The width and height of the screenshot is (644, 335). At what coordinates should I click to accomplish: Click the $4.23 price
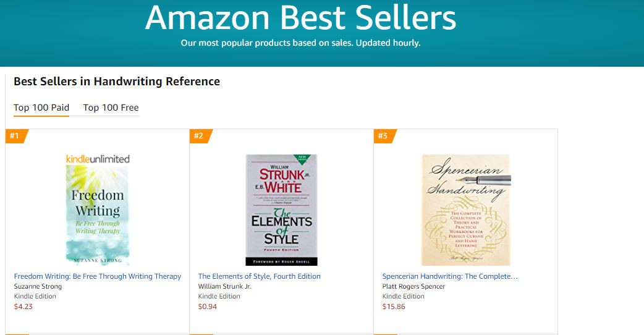coord(23,306)
